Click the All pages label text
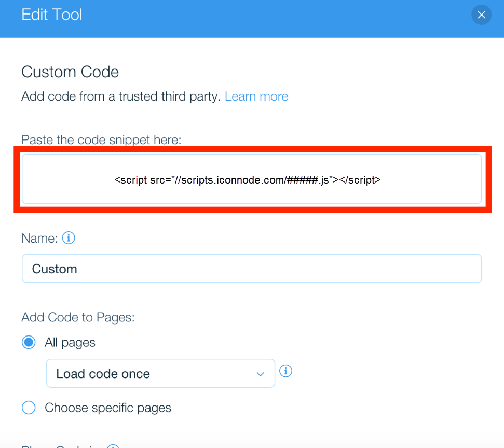 (x=70, y=343)
